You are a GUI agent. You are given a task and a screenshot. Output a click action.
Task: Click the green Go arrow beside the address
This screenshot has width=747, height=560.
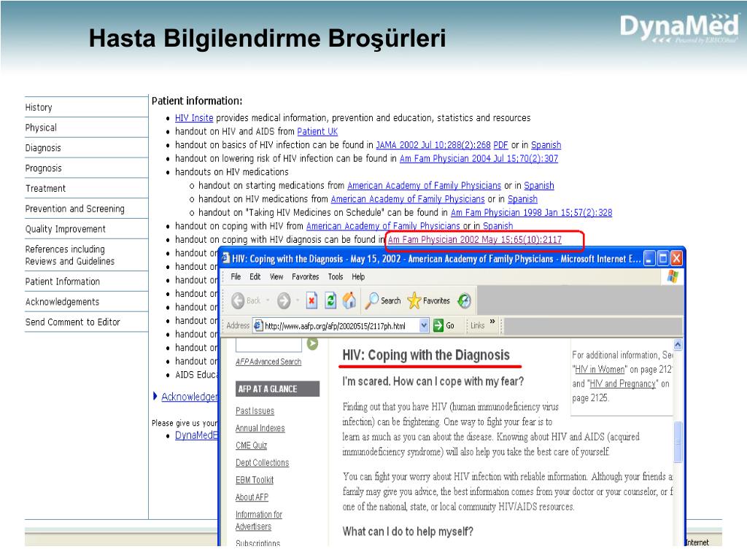[438, 326]
